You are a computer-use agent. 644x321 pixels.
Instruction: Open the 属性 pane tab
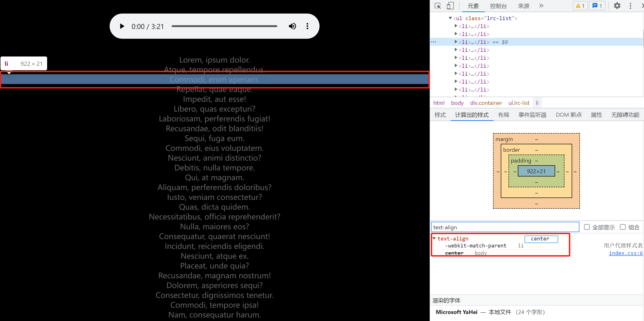coord(596,115)
